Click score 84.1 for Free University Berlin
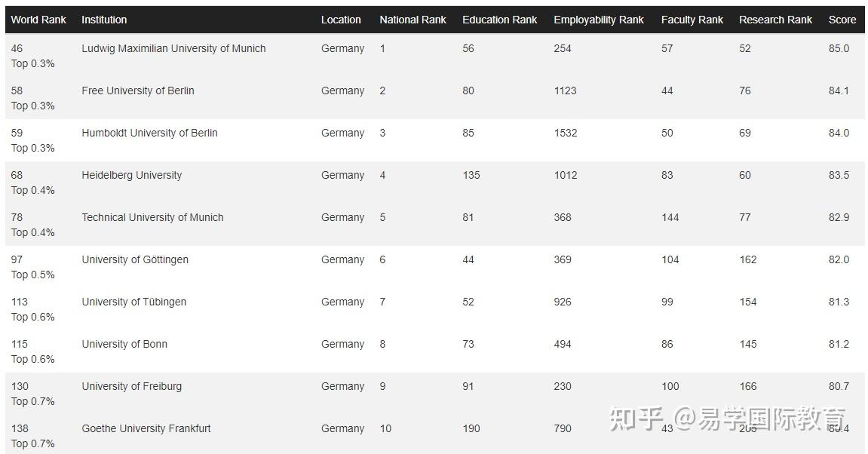Viewport: 868px width, 454px height. point(839,90)
